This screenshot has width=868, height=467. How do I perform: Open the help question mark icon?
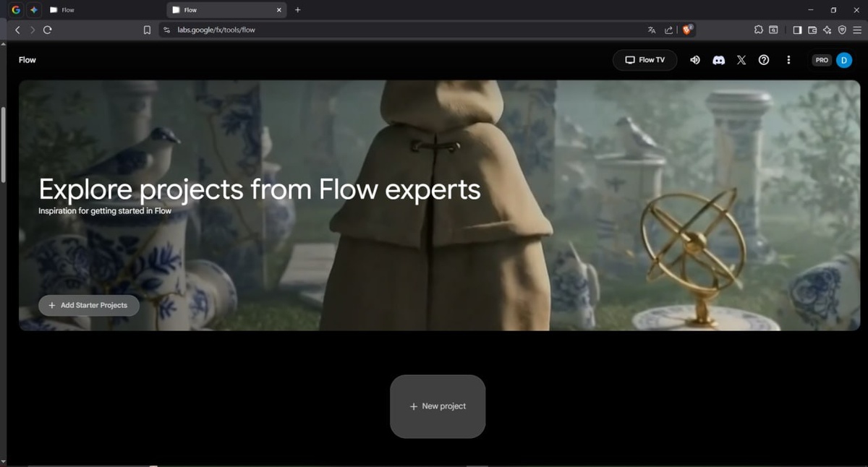[x=764, y=60]
